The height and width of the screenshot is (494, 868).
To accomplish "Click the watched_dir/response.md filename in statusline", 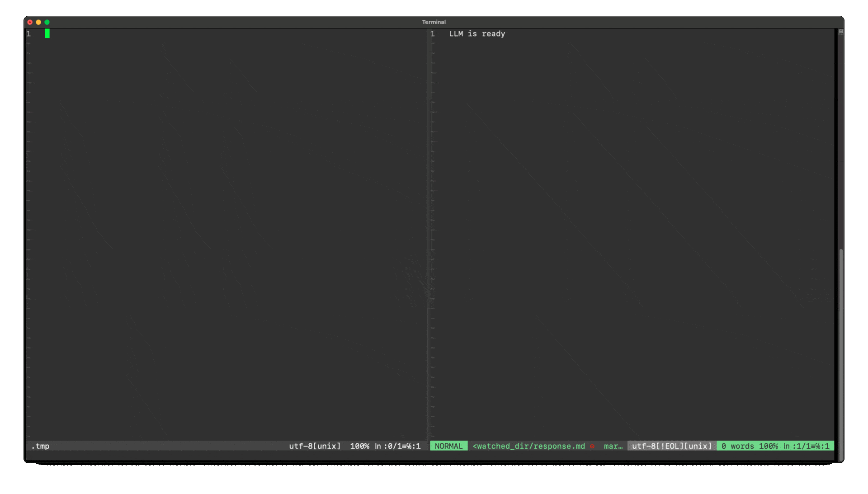I will click(528, 446).
